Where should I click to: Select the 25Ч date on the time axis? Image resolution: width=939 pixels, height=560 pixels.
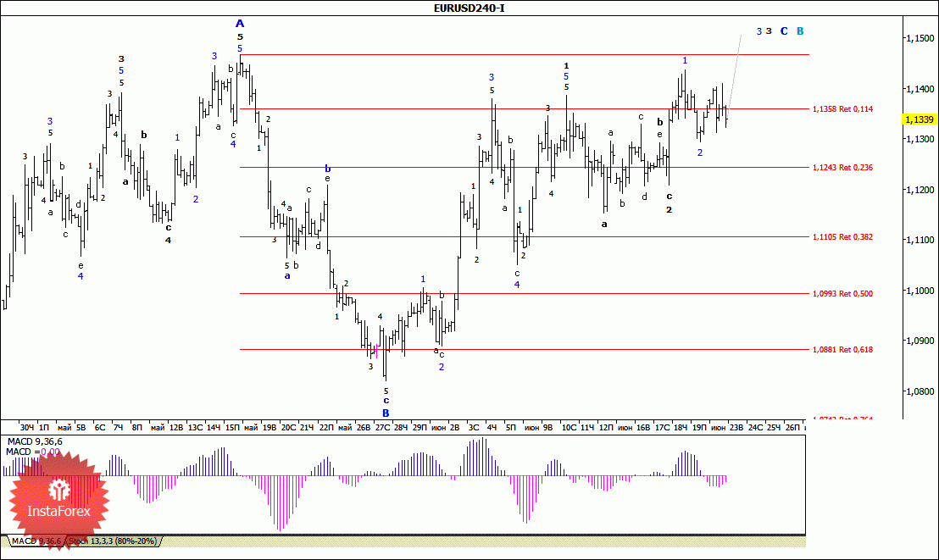[x=774, y=428]
